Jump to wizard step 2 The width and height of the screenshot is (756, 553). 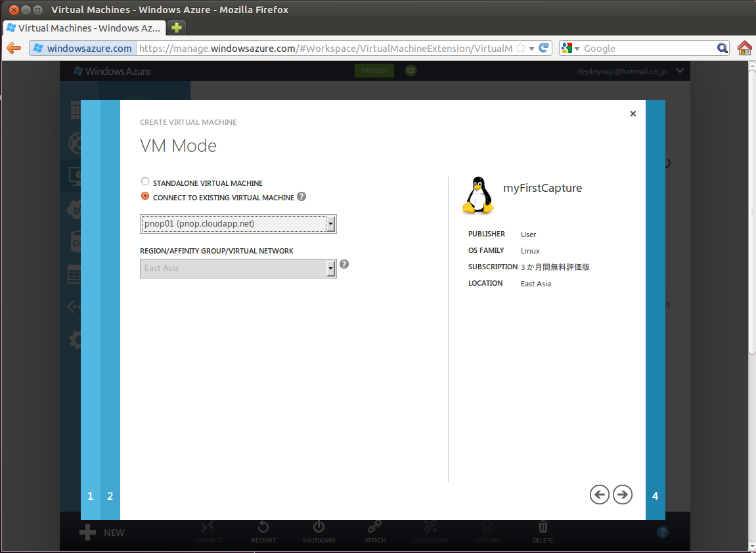pos(110,496)
